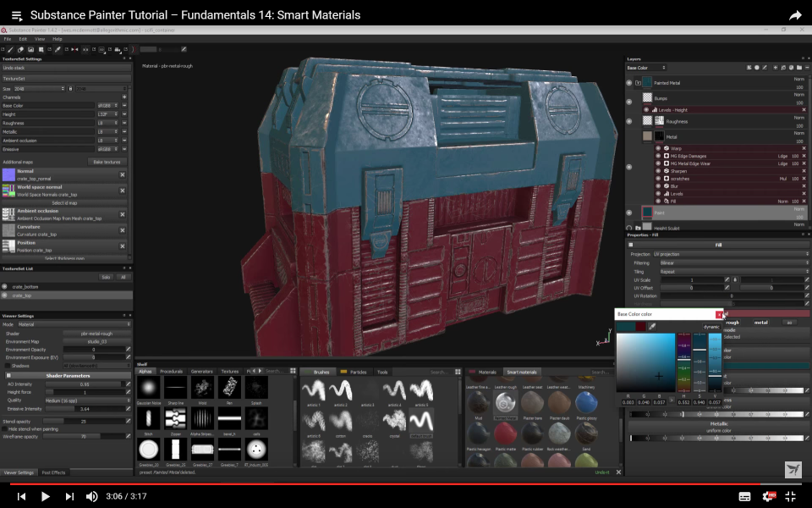Collapse the Painted Metal folder

click(x=638, y=83)
